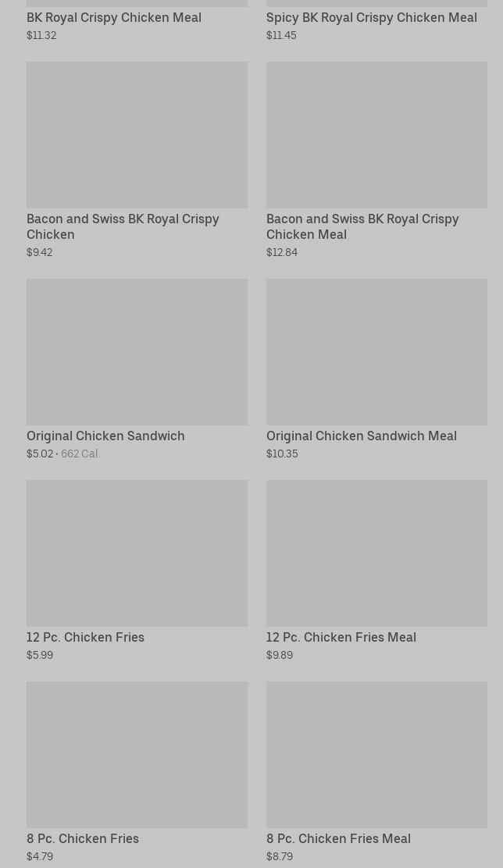Click Bacon and Swiss BK Royal Crispy Chicken image
The image size is (503, 868).
(137, 134)
